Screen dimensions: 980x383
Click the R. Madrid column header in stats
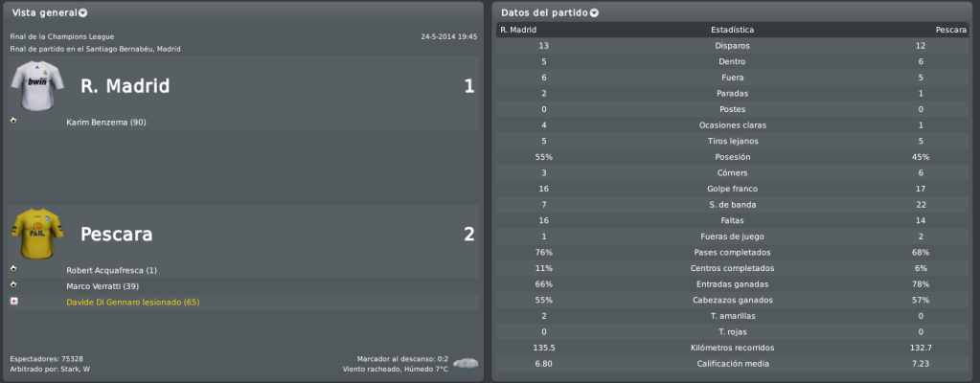(519, 30)
